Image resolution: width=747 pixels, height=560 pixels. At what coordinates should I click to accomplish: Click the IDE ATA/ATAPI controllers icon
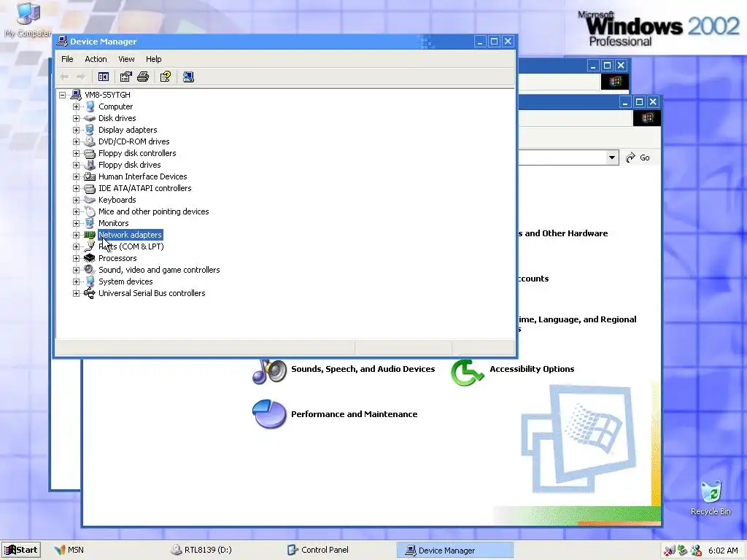[90, 188]
